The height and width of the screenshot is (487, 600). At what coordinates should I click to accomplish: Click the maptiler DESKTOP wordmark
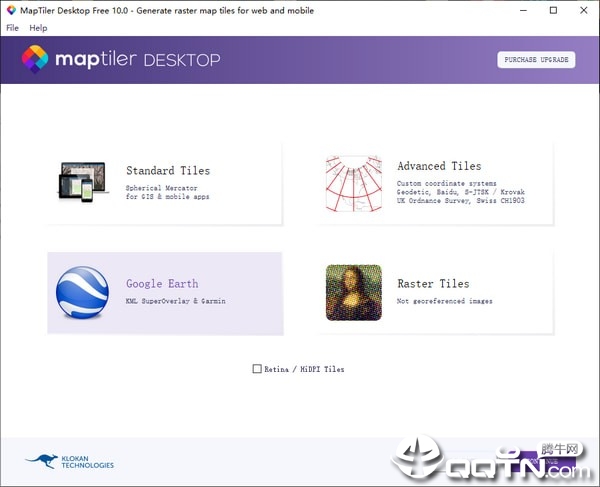(x=138, y=60)
